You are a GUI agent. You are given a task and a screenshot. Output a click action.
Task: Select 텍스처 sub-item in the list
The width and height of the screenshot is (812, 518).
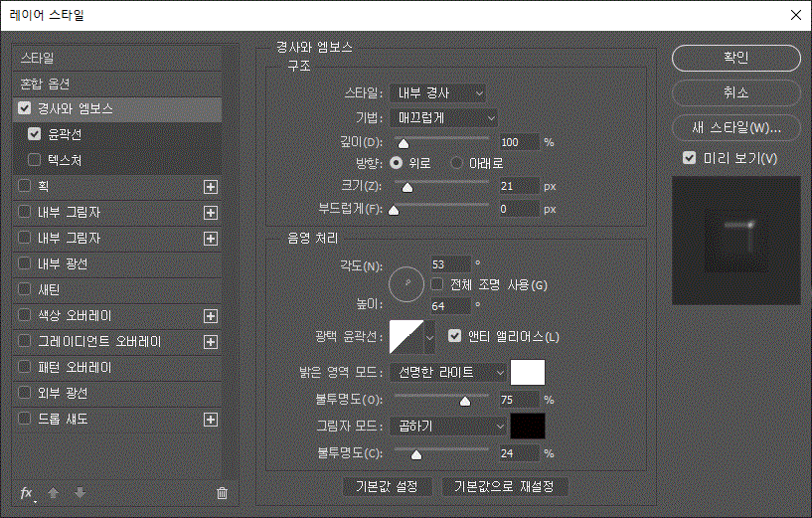(x=65, y=160)
